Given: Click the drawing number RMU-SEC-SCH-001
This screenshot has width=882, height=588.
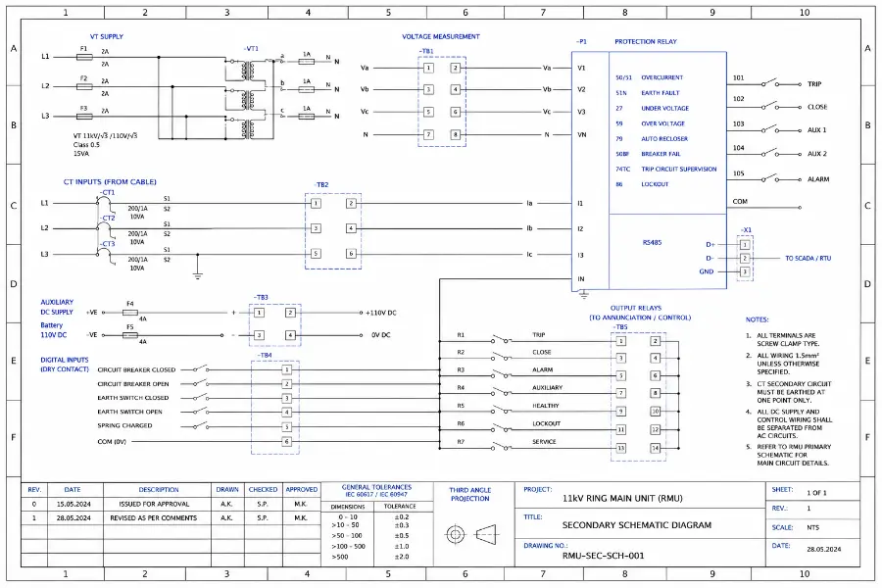Looking at the screenshot, I should [603, 556].
